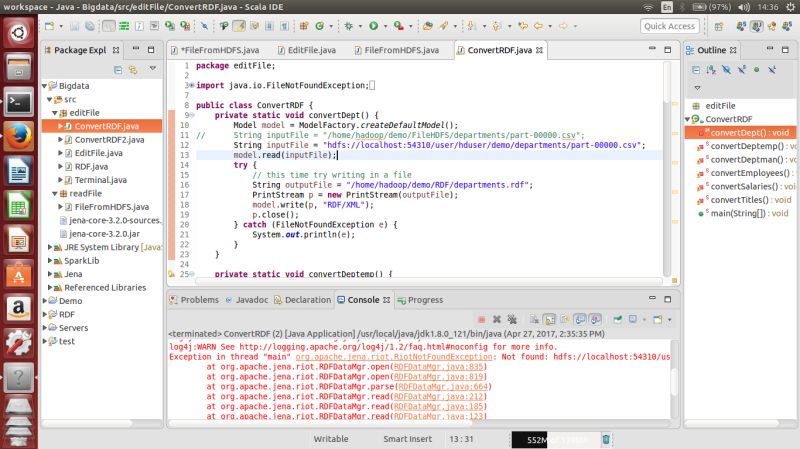The width and height of the screenshot is (800, 449).
Task: Toggle Show Console on standard error change
Action: pyautogui.click(x=595, y=319)
